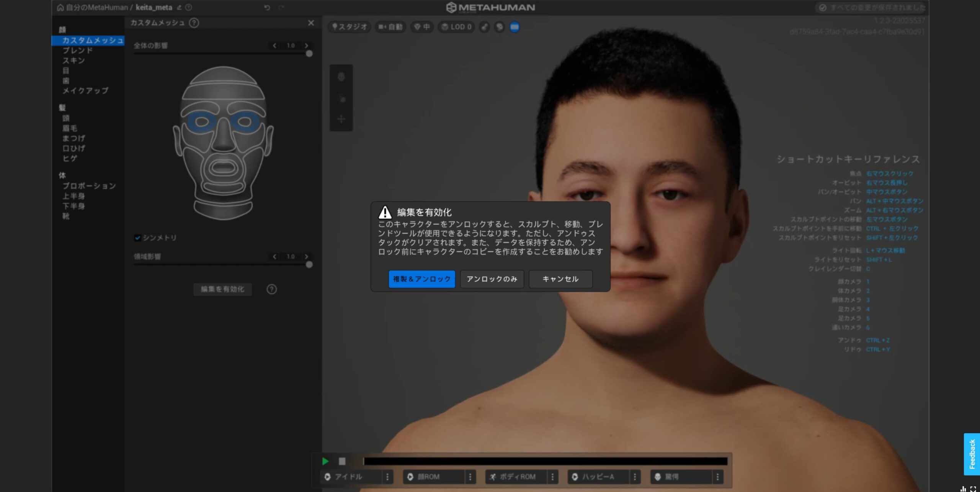Open 眉毛 section in sidebar
The height and width of the screenshot is (492, 980).
click(x=70, y=128)
